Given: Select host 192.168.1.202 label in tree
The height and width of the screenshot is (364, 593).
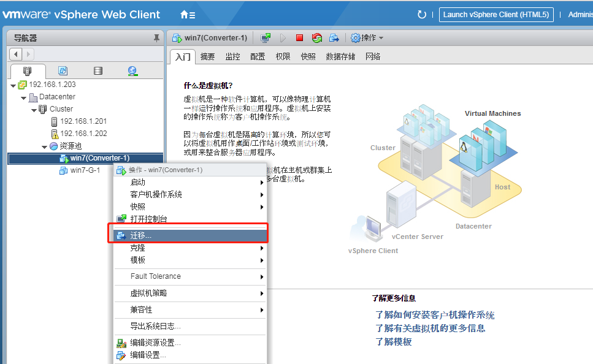Looking at the screenshot, I should point(83,134).
